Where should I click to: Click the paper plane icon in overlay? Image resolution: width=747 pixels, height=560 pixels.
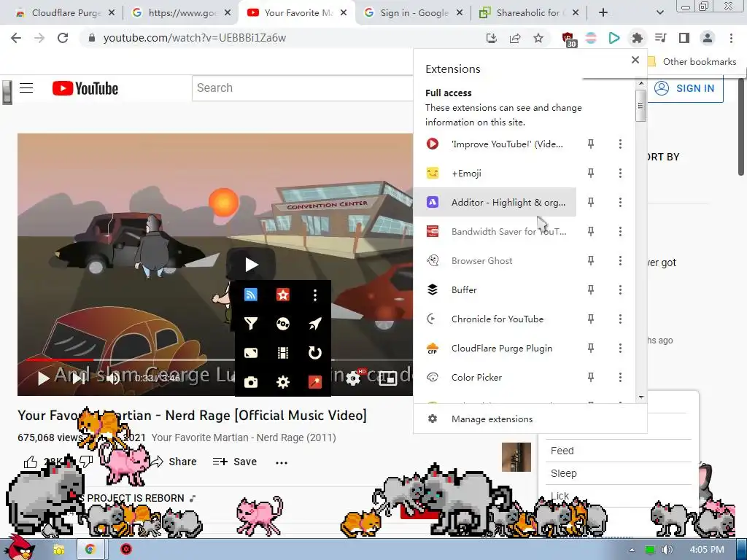[315, 324]
